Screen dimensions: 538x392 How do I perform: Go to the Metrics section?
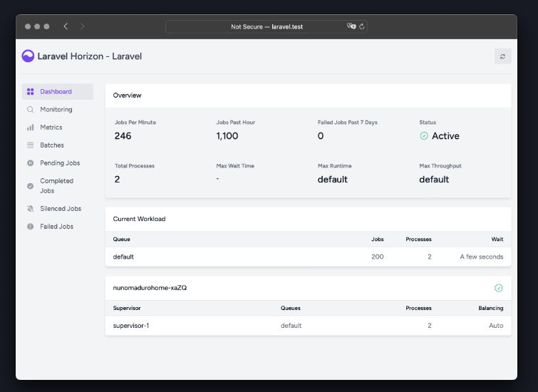pos(57,128)
